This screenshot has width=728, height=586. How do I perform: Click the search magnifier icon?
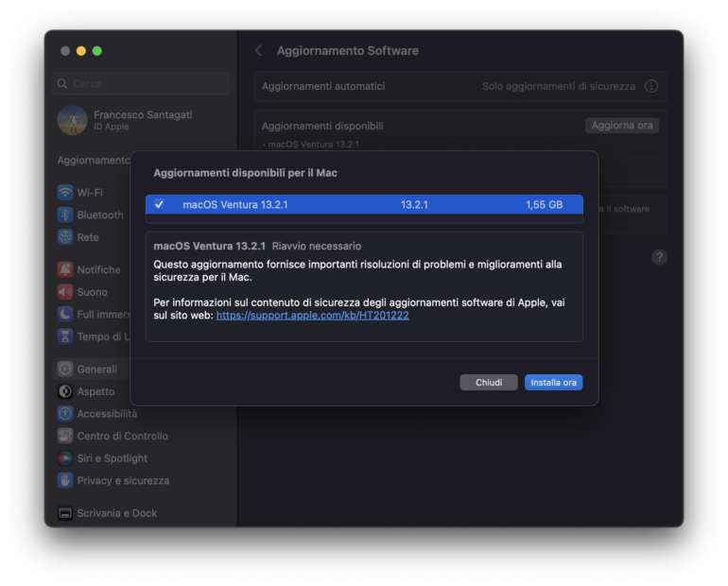62,83
